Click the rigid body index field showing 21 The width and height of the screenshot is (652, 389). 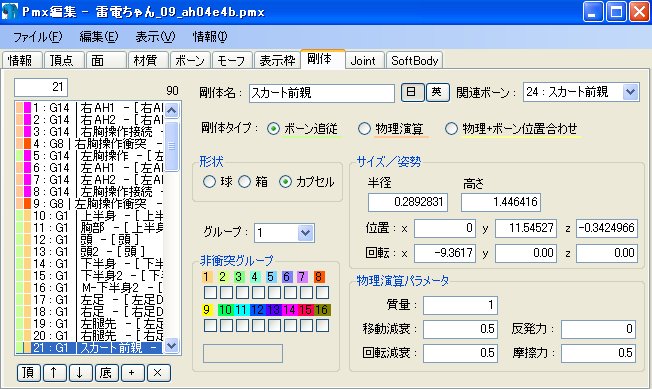(41, 87)
